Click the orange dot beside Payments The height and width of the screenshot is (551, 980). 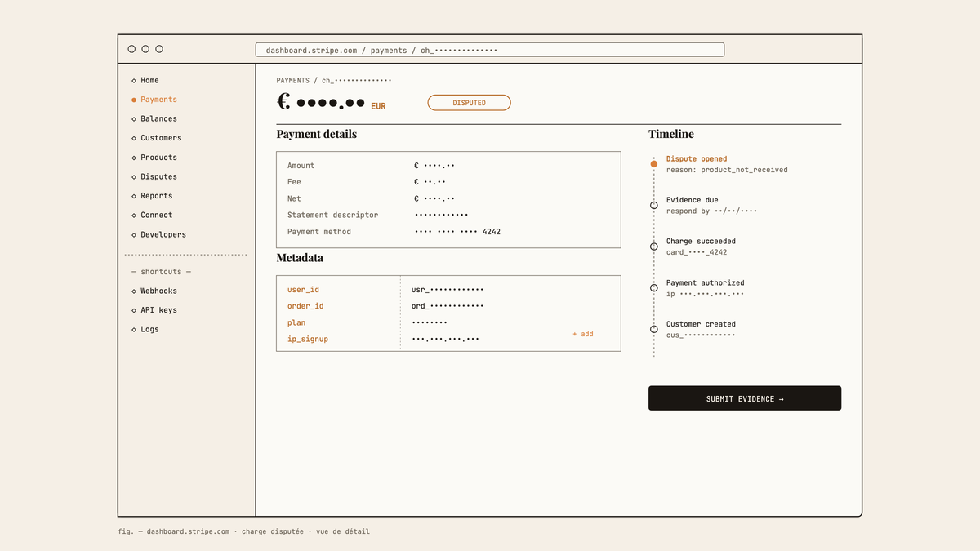click(x=134, y=100)
